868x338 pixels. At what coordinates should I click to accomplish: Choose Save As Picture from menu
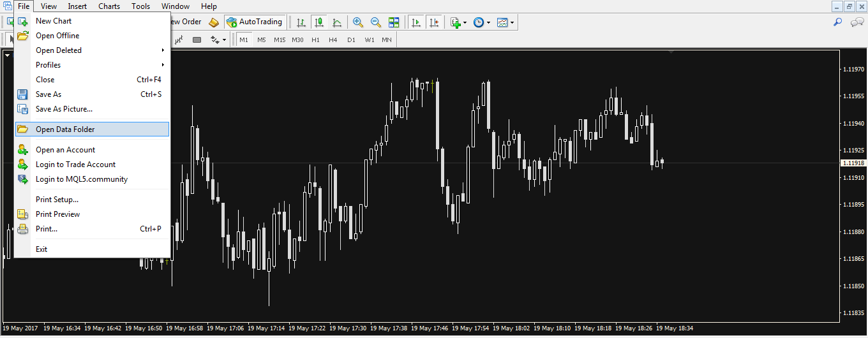[64, 109]
